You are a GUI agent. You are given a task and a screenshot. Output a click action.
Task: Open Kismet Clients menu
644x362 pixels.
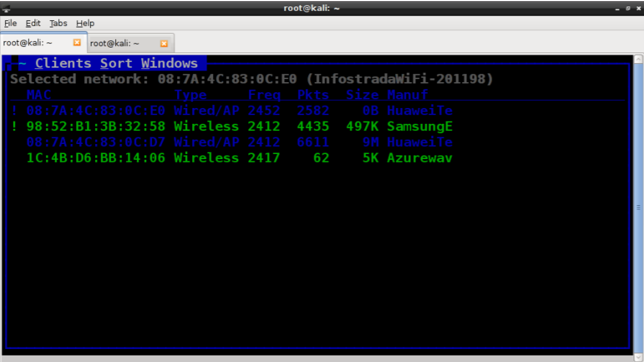point(63,63)
